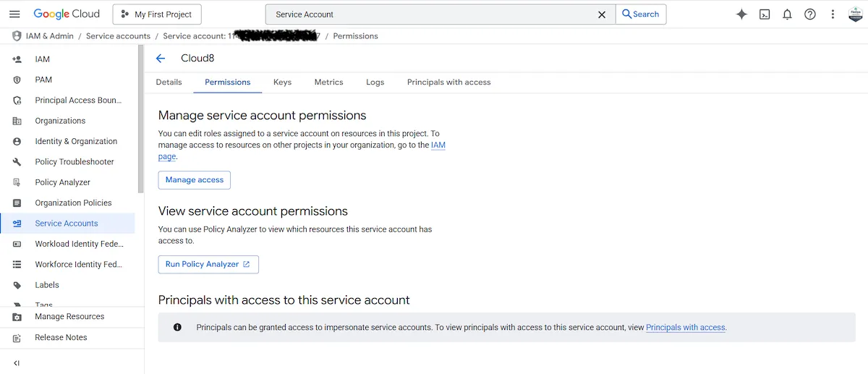
Task: Open the Logs tab
Action: [x=375, y=82]
